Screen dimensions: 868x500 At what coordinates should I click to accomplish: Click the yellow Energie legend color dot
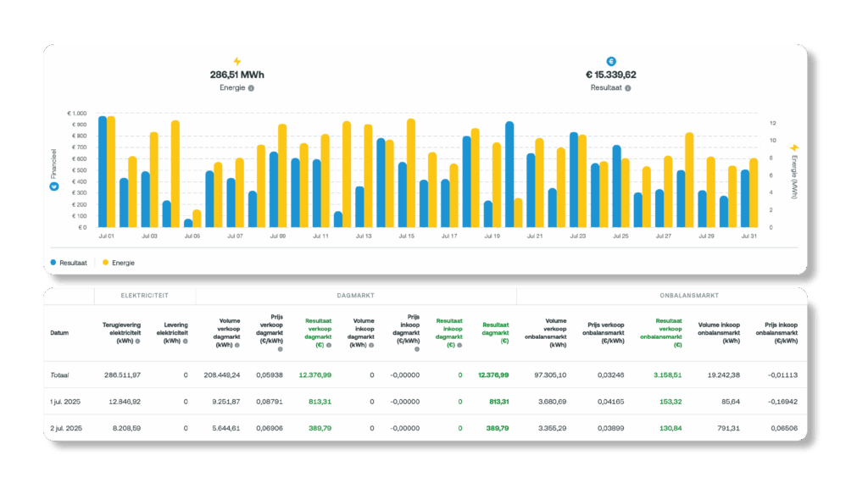(x=107, y=263)
